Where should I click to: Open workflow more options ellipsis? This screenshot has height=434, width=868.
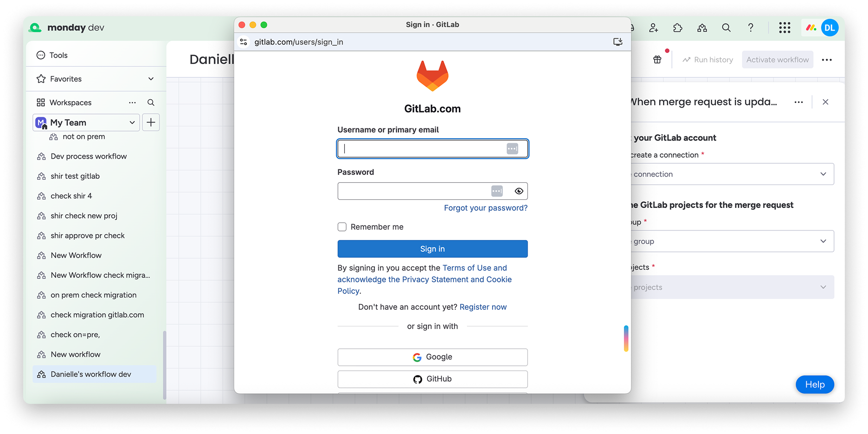827,60
